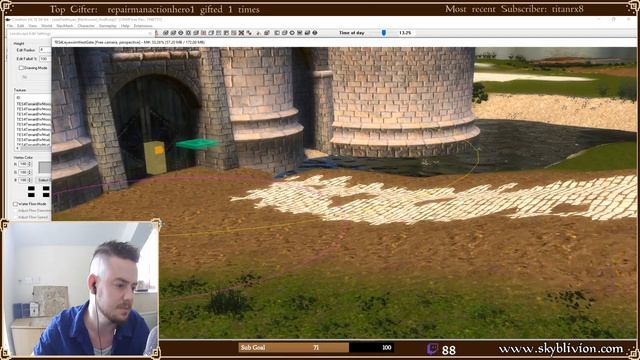The height and width of the screenshot is (360, 640).
Task: Click the Time of day slider handle
Action: click(384, 33)
